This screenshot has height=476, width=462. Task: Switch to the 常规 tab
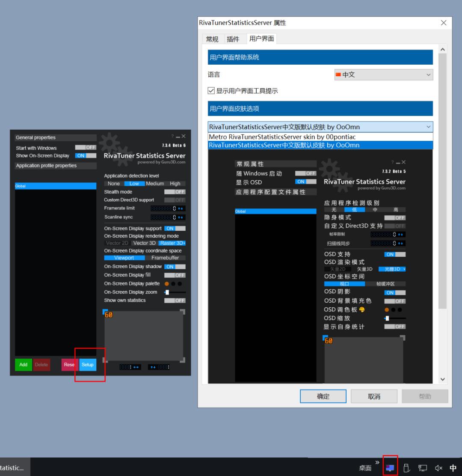212,39
